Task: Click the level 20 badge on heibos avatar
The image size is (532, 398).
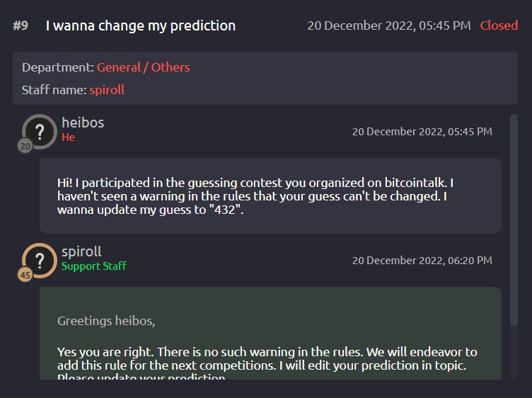Action: tap(25, 146)
